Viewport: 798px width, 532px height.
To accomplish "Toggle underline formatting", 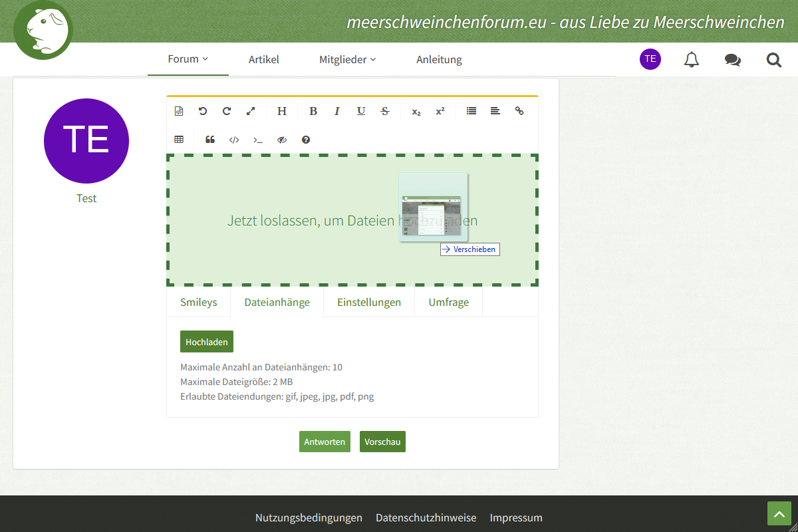I will click(x=361, y=111).
